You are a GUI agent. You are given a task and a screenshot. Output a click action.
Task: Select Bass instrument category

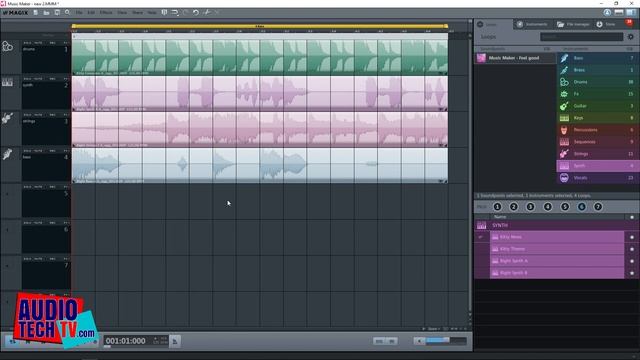tap(597, 58)
